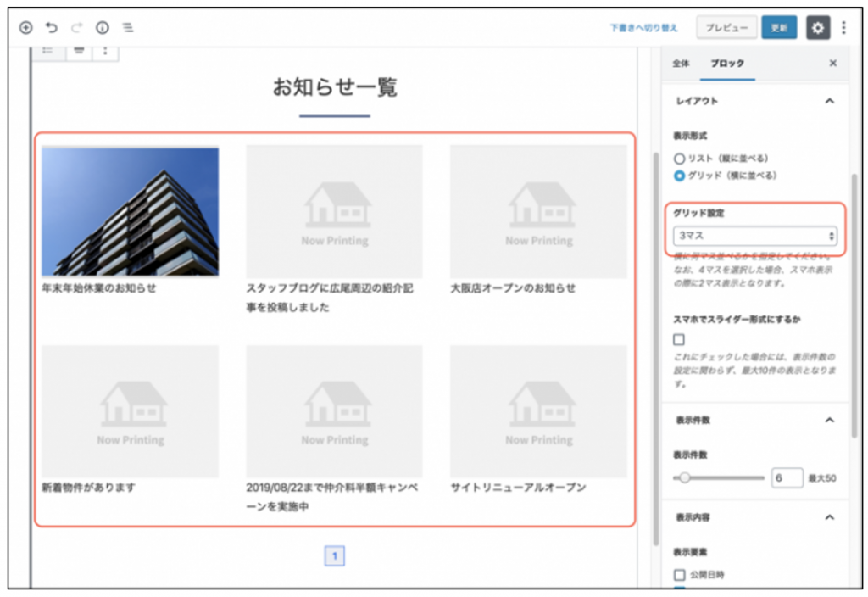Click the undo arrow icon
Screen dimensions: 868x597
point(51,27)
